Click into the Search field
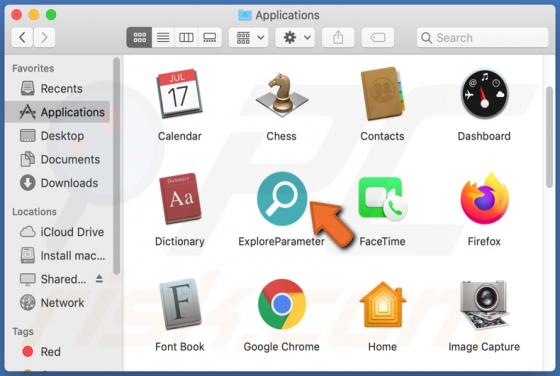Screen dimensions: 560x376 pyautogui.click(x=482, y=37)
